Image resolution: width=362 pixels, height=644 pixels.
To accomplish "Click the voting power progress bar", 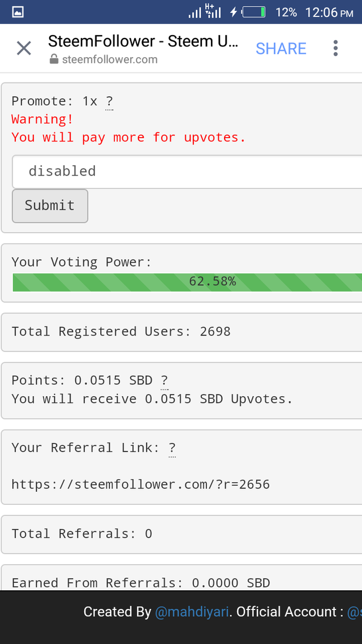I will [x=187, y=282].
